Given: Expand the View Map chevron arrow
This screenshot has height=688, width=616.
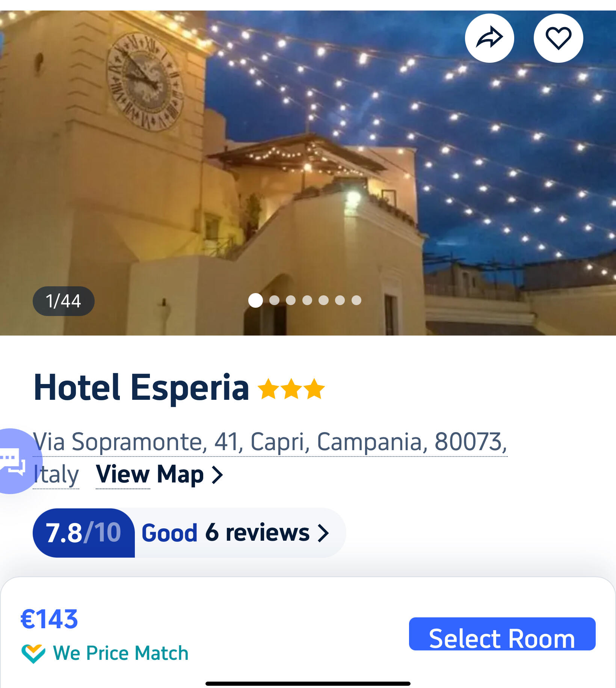Looking at the screenshot, I should point(217,475).
